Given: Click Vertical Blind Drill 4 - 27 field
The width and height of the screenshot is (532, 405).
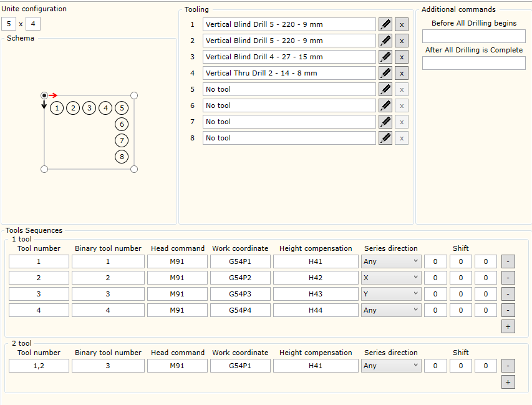Looking at the screenshot, I should [289, 57].
